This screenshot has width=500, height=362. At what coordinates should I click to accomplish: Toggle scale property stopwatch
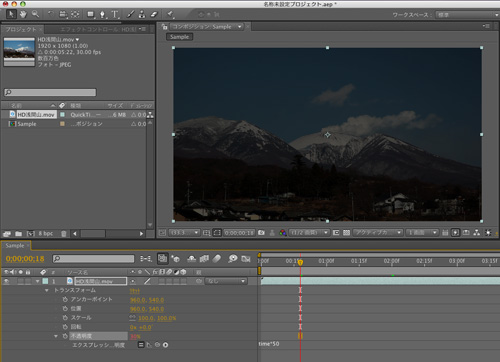[x=65, y=318]
